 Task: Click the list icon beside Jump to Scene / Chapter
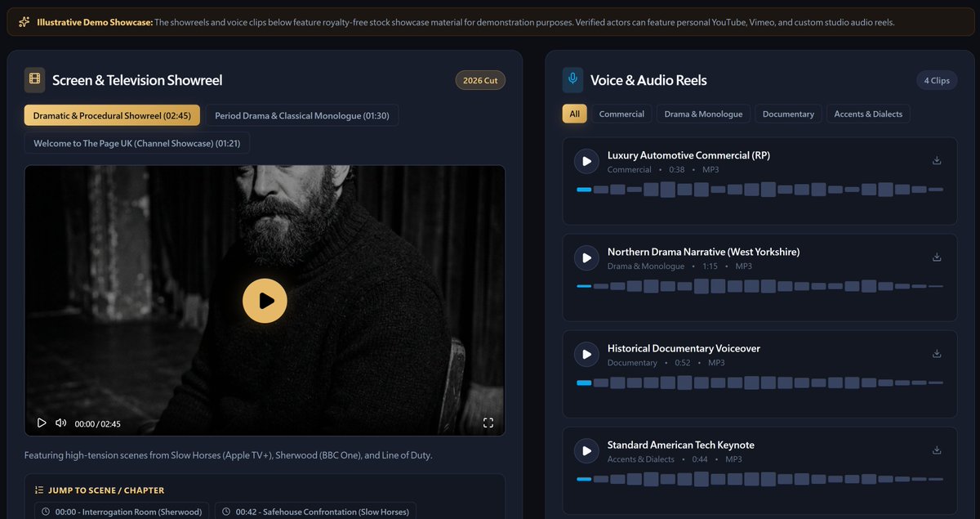[x=39, y=490]
